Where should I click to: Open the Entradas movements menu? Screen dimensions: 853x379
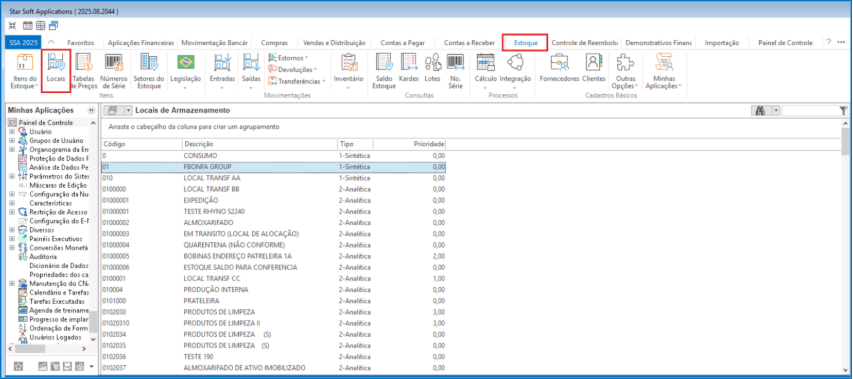[222, 71]
